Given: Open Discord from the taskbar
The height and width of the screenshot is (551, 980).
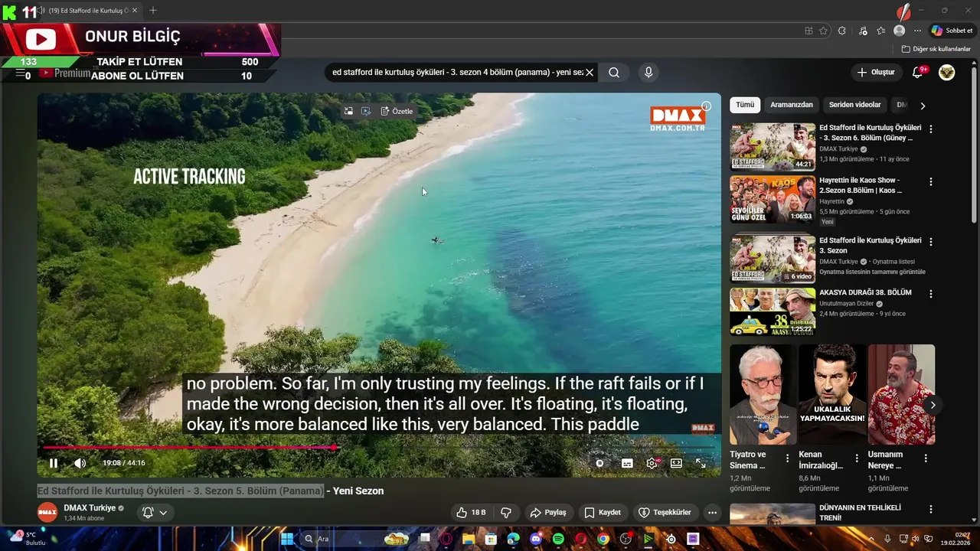Looking at the screenshot, I should [x=536, y=539].
